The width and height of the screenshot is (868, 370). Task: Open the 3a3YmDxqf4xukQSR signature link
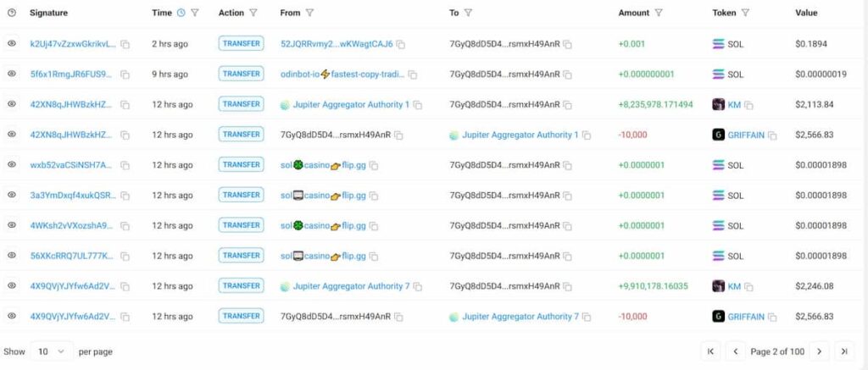click(x=72, y=196)
